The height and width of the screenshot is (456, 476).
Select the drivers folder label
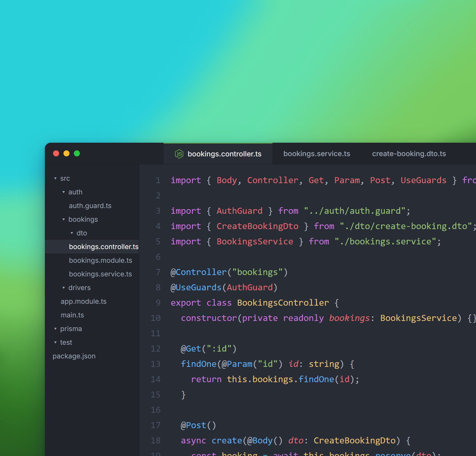[79, 288]
